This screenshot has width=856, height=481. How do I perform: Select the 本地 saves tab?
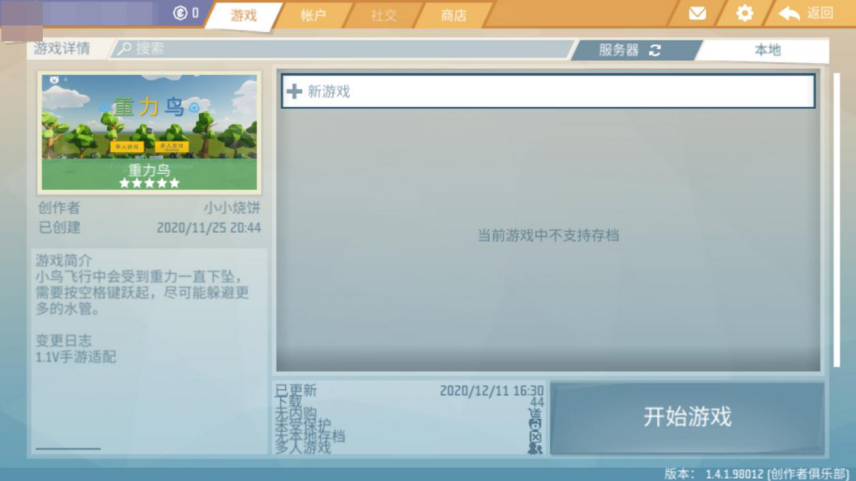765,50
